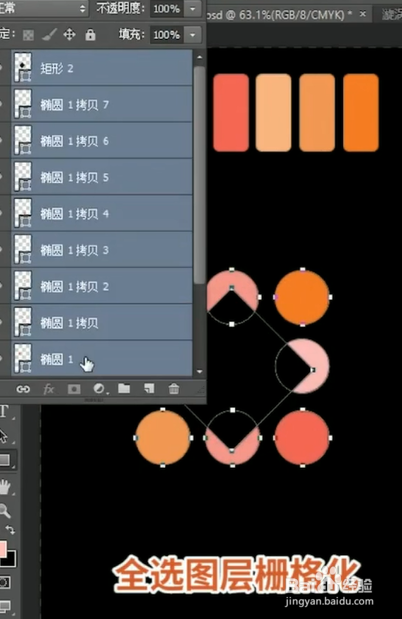Open the fx layer style menu
The image size is (402, 619).
point(48,389)
